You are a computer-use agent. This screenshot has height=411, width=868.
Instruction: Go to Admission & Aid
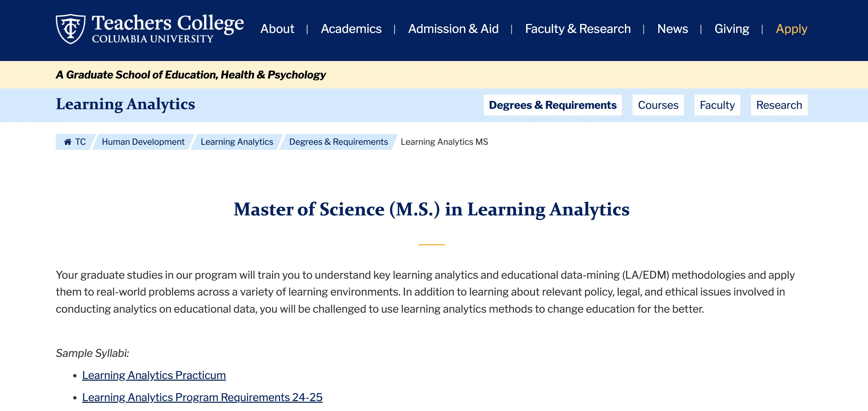pos(453,29)
